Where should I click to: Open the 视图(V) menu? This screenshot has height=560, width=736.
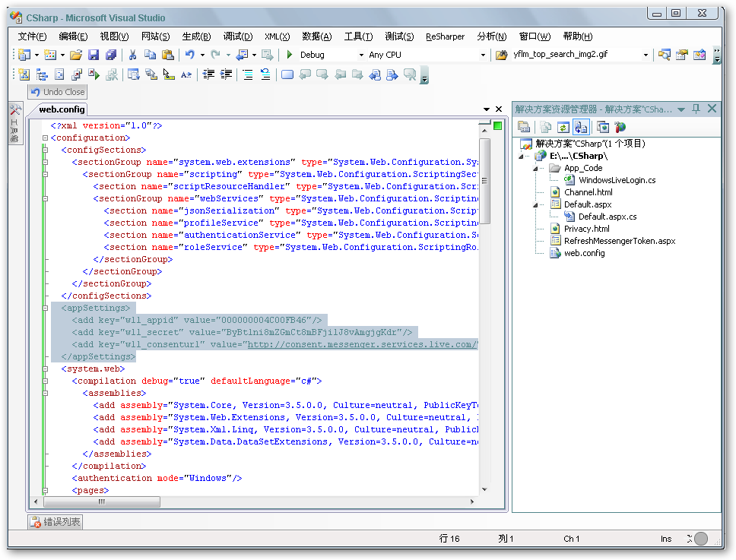pyautogui.click(x=115, y=36)
